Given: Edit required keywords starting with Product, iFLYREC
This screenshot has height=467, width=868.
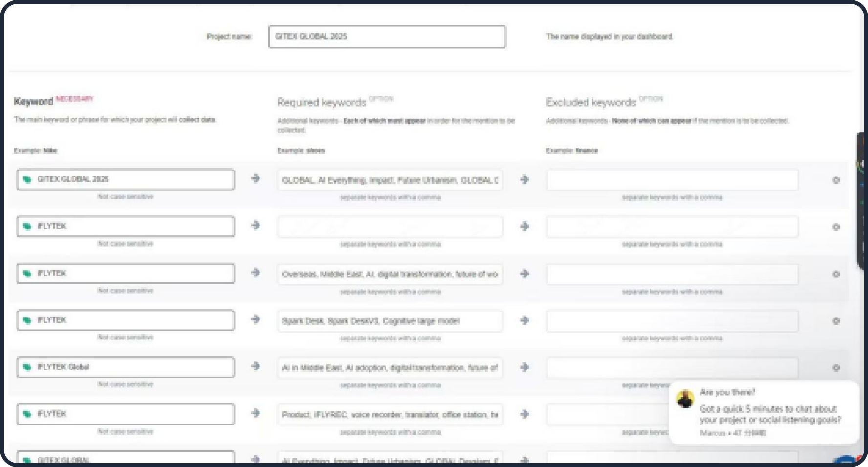Looking at the screenshot, I should (x=390, y=415).
